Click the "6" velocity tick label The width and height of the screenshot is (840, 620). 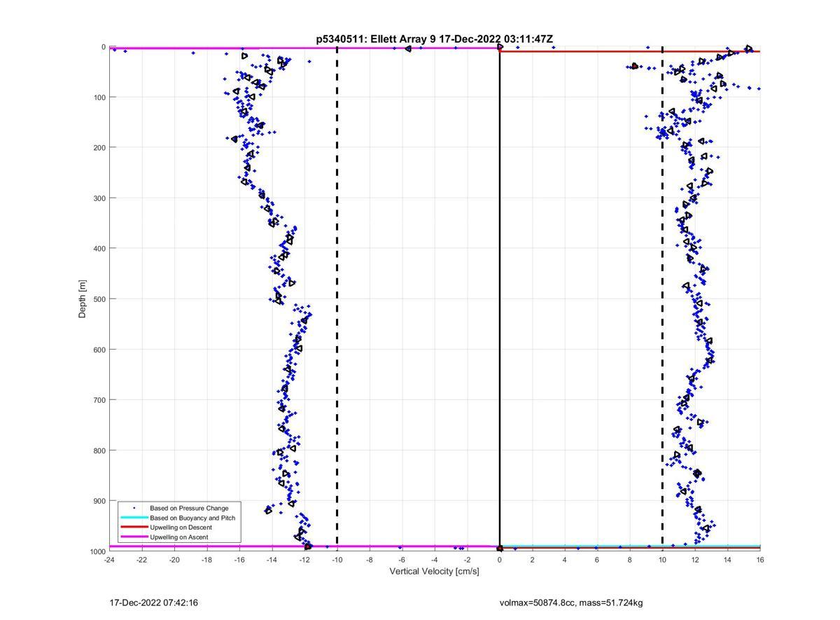pyautogui.click(x=597, y=560)
